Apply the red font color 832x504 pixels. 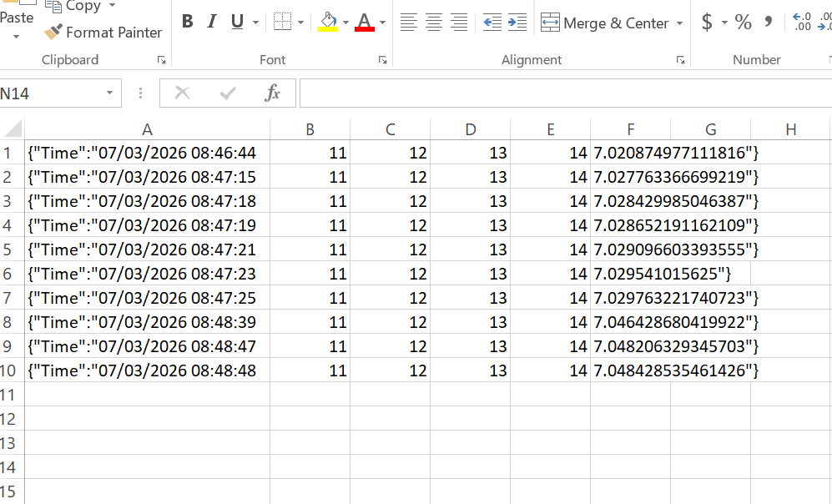364,23
